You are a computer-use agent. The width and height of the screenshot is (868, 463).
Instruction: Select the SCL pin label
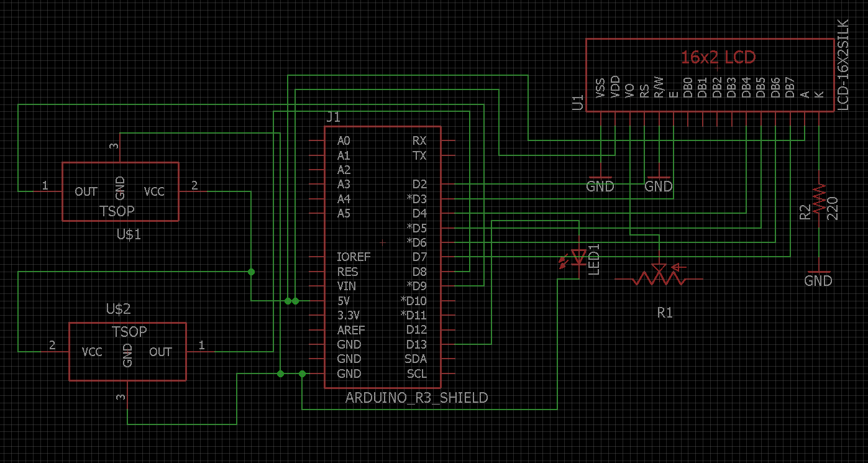coord(417,374)
